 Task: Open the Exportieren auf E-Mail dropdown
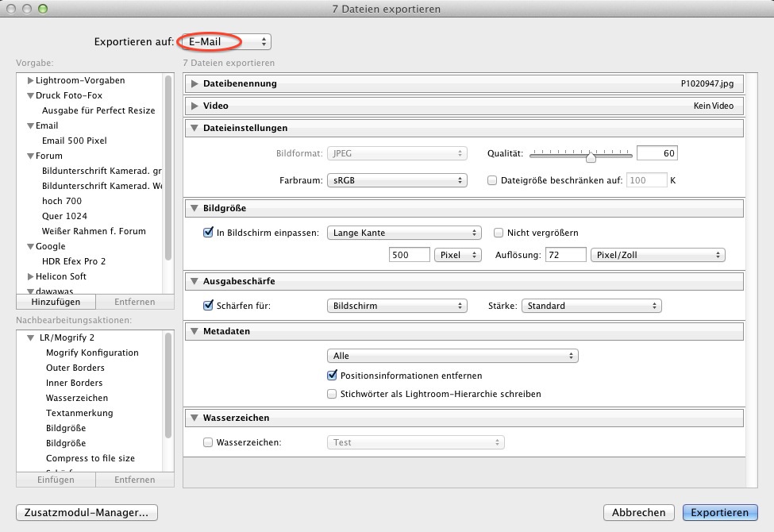tap(225, 41)
